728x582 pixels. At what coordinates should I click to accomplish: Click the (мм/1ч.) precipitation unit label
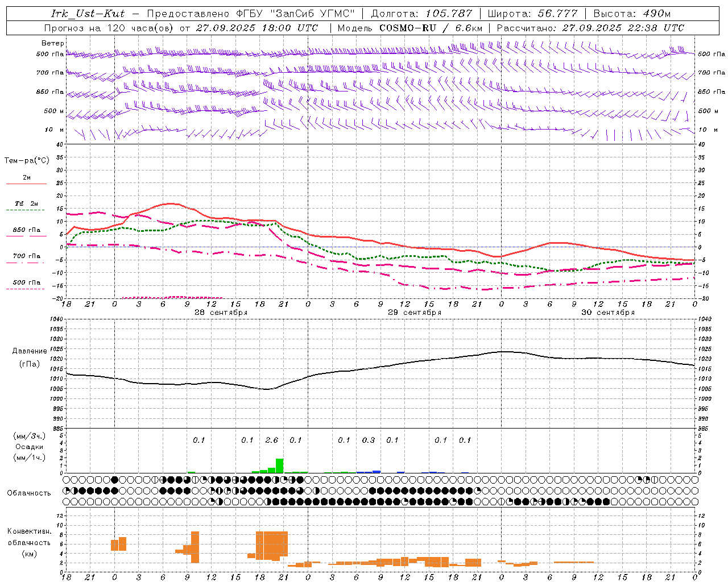29,458
